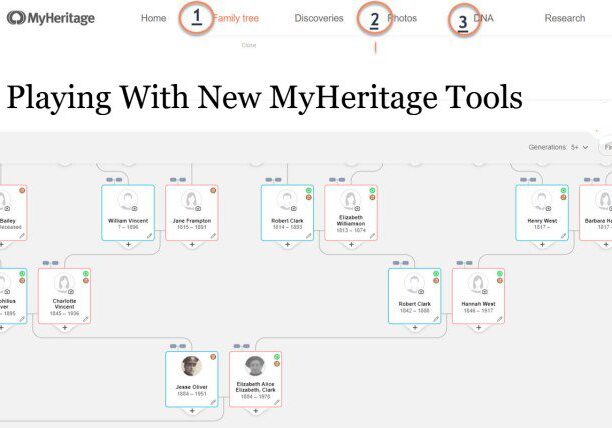Select Robert Clark beside Hannah West
612x428 pixels.
coord(415,304)
